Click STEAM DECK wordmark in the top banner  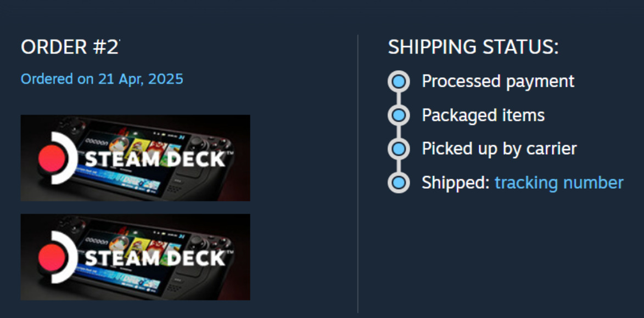[x=155, y=160]
